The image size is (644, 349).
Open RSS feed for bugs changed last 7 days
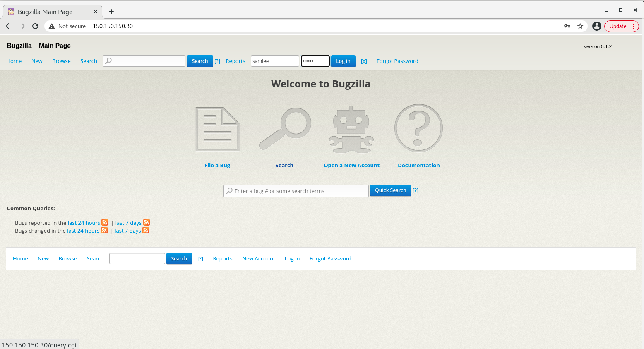pyautogui.click(x=146, y=231)
